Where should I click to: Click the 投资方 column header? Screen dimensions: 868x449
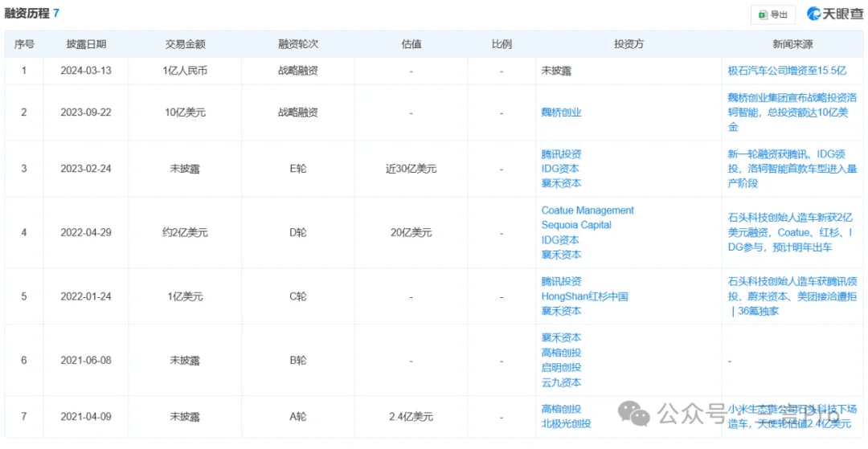click(628, 44)
